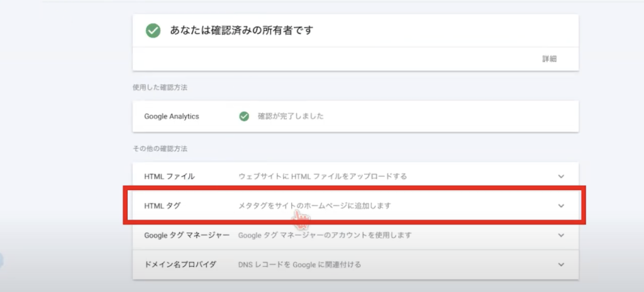The image size is (644, 292).
Task: Click the DNS レコードを Google に関連付ける description
Action: [299, 264]
